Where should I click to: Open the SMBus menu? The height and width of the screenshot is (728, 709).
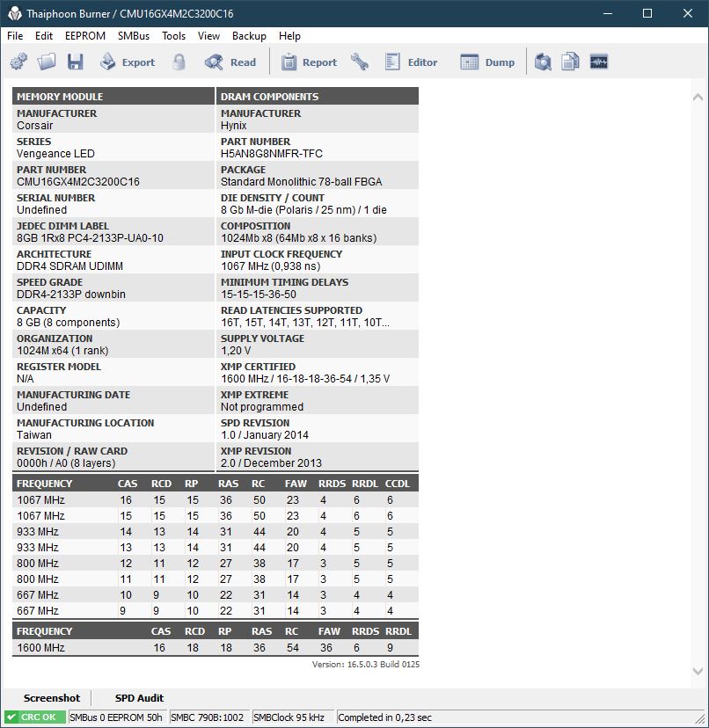(134, 36)
